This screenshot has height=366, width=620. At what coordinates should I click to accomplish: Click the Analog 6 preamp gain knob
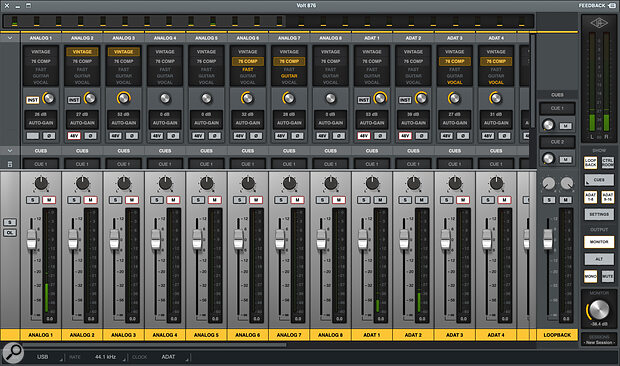point(248,98)
